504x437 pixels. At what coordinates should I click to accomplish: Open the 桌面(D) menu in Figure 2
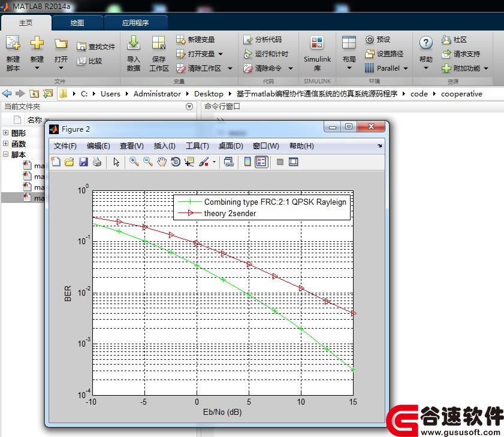click(x=231, y=146)
